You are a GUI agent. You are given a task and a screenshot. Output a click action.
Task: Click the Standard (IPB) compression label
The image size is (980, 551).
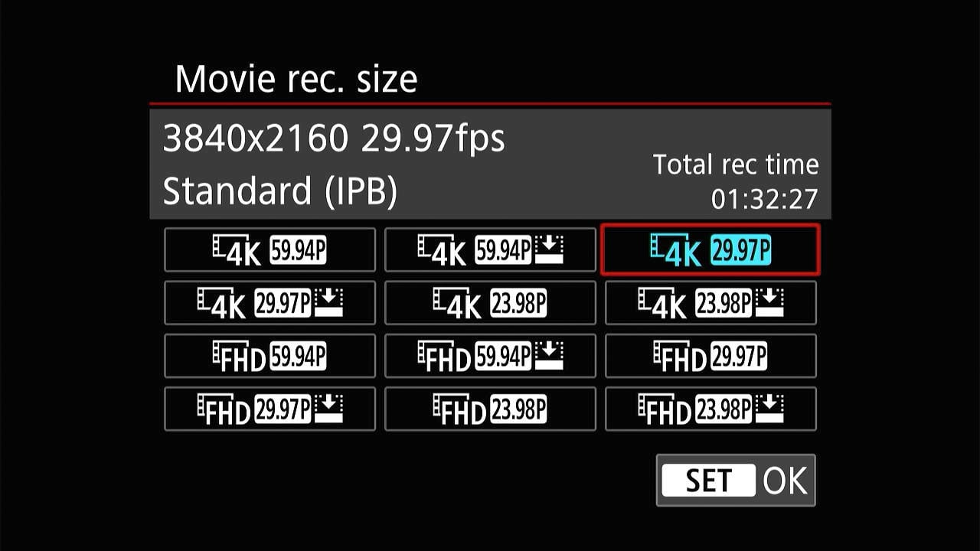coord(280,191)
